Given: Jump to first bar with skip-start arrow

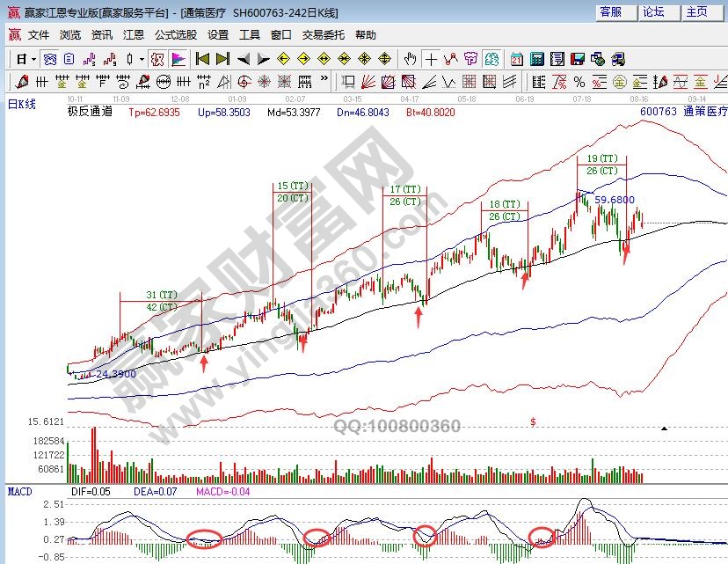Looking at the screenshot, I should pos(201,59).
